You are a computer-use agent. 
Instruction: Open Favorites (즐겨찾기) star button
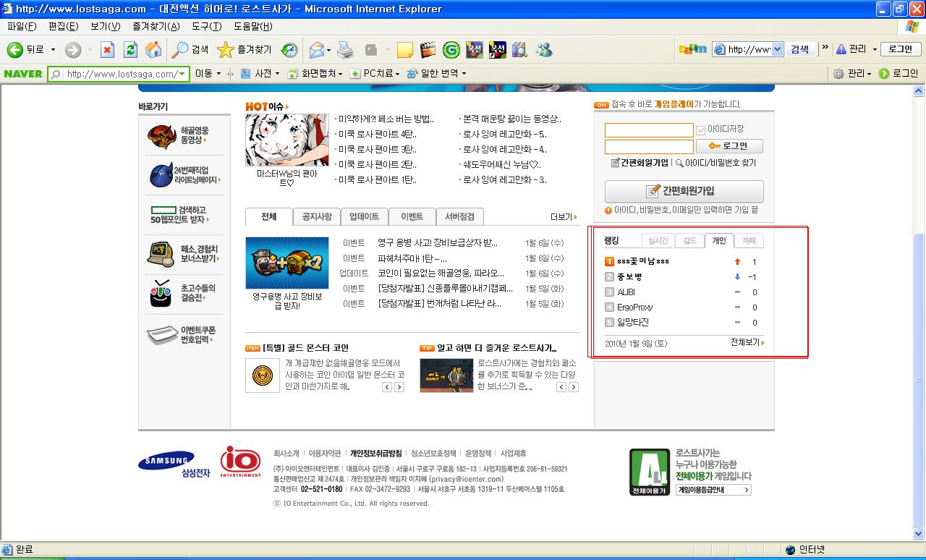[x=245, y=49]
